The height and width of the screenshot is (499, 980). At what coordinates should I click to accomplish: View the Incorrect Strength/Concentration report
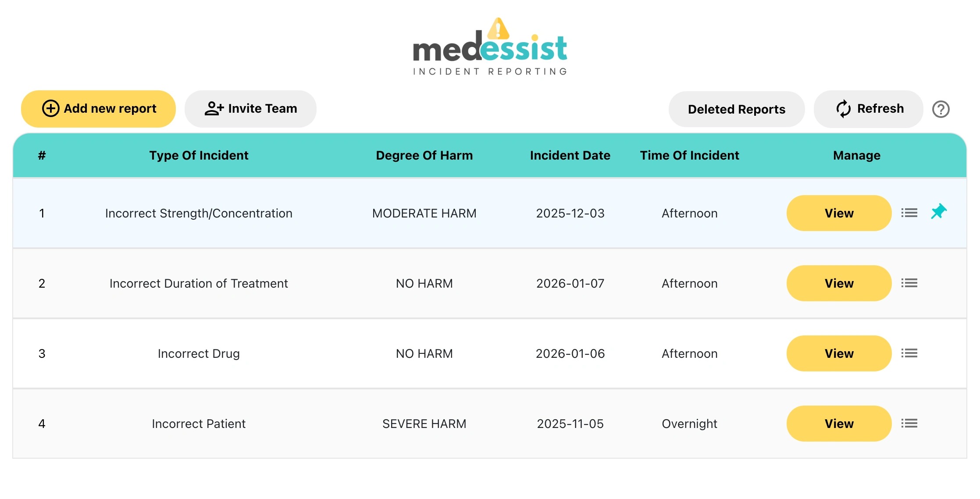(x=839, y=213)
